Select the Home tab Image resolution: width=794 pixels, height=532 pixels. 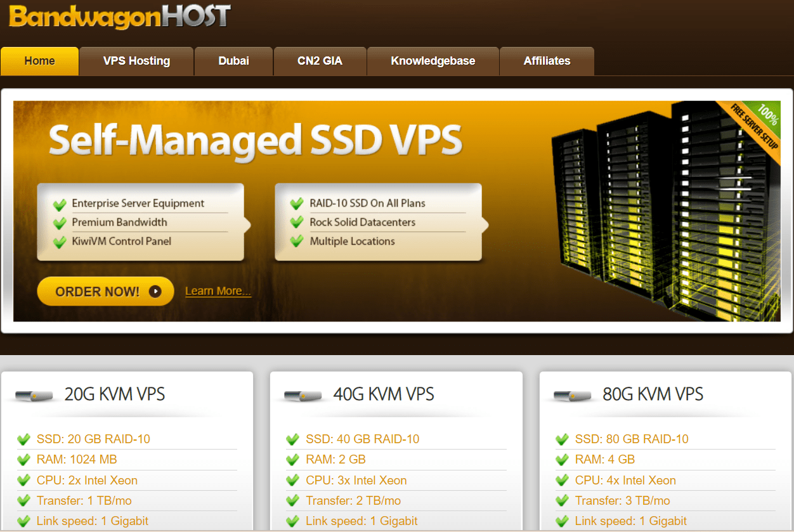[39, 61]
